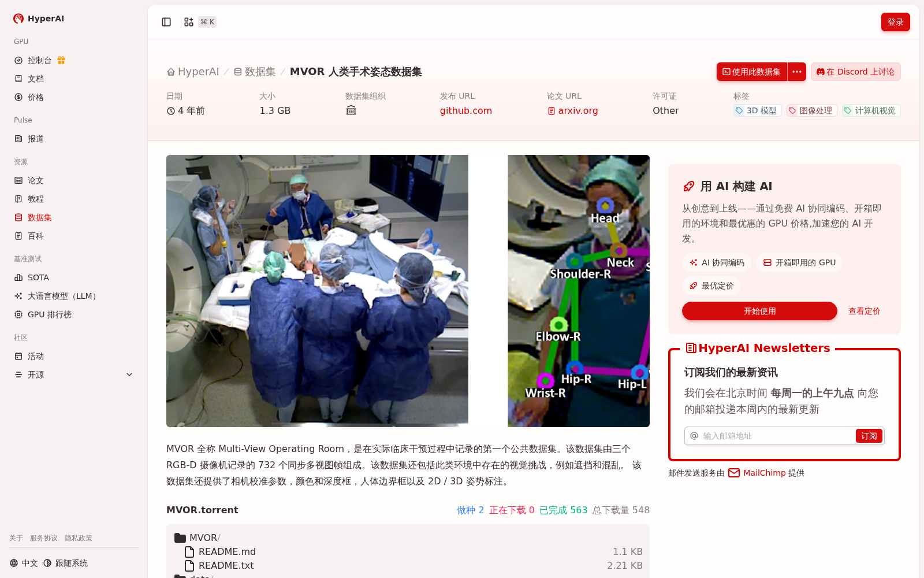Open 控制台 in the sidebar

pyautogui.click(x=39, y=60)
